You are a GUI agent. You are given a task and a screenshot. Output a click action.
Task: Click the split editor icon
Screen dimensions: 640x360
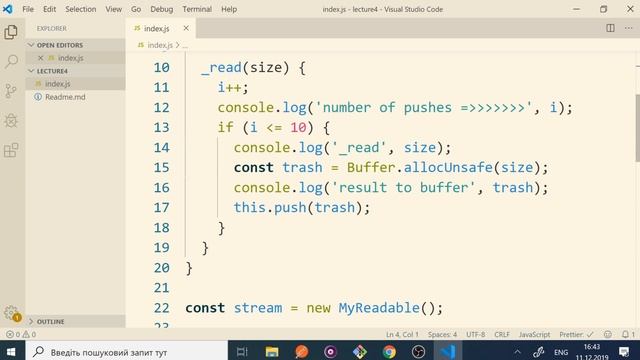click(610, 28)
